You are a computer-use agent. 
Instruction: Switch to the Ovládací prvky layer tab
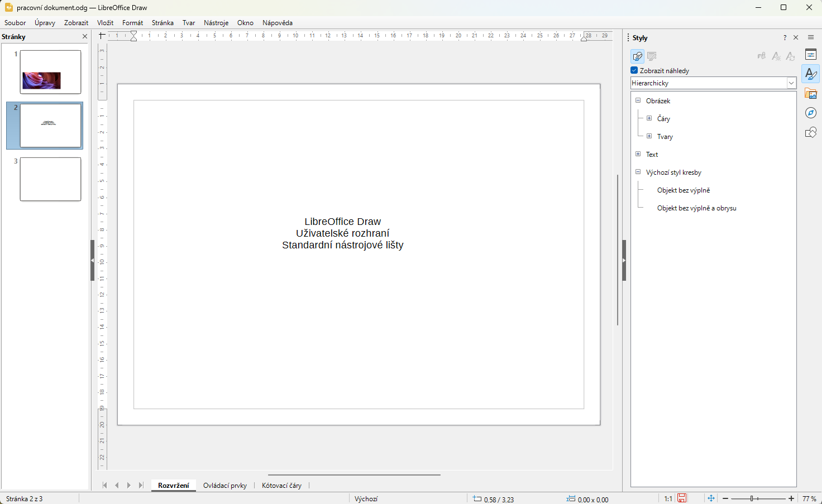coord(225,486)
